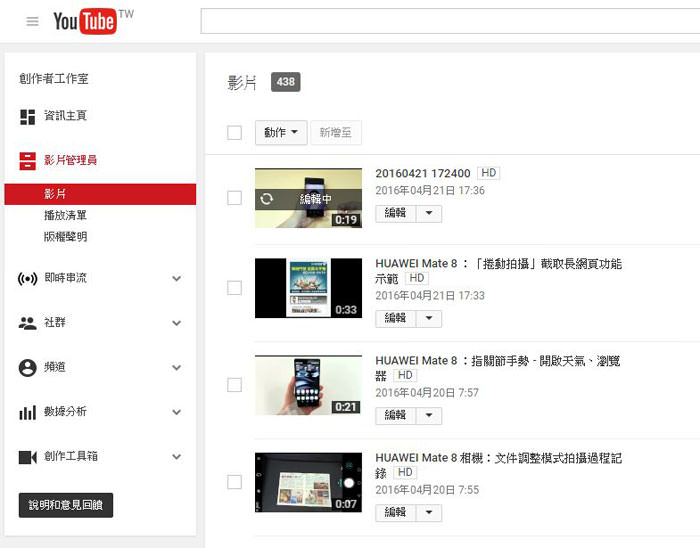Select 播放清單 in the sidebar
This screenshot has width=700, height=548.
65,215
